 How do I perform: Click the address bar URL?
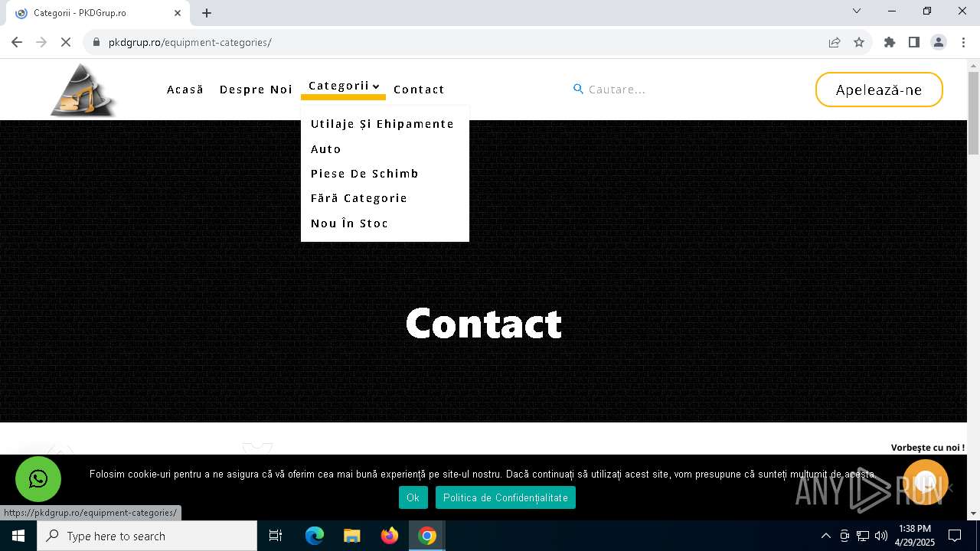click(x=190, y=42)
